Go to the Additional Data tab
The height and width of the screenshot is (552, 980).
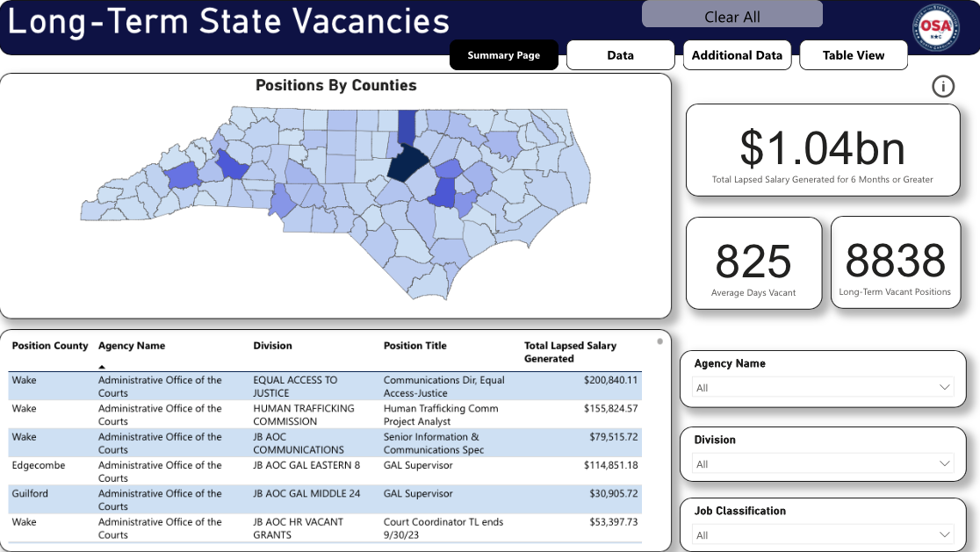coord(737,55)
